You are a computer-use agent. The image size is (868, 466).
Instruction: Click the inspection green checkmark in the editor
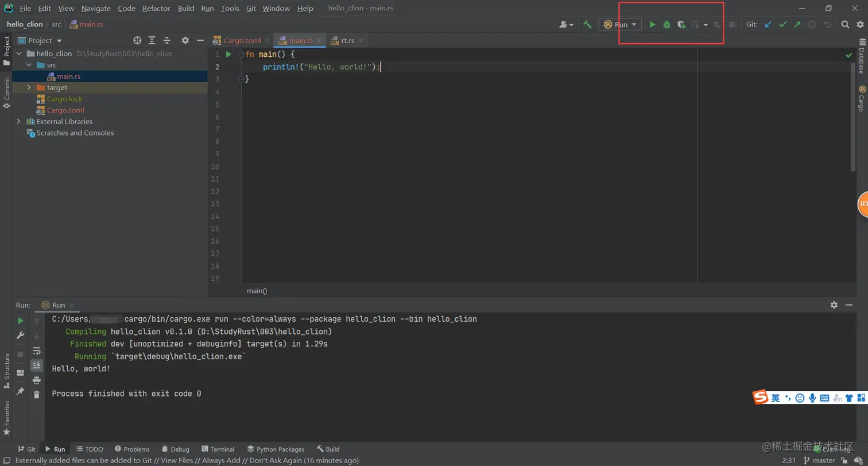[x=849, y=55]
